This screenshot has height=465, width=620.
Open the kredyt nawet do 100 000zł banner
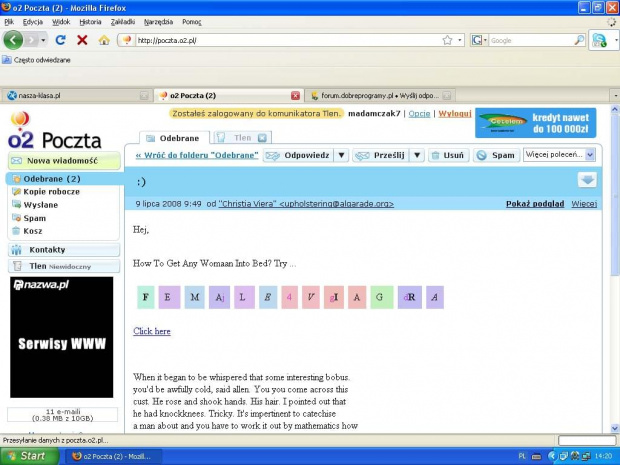pos(535,123)
